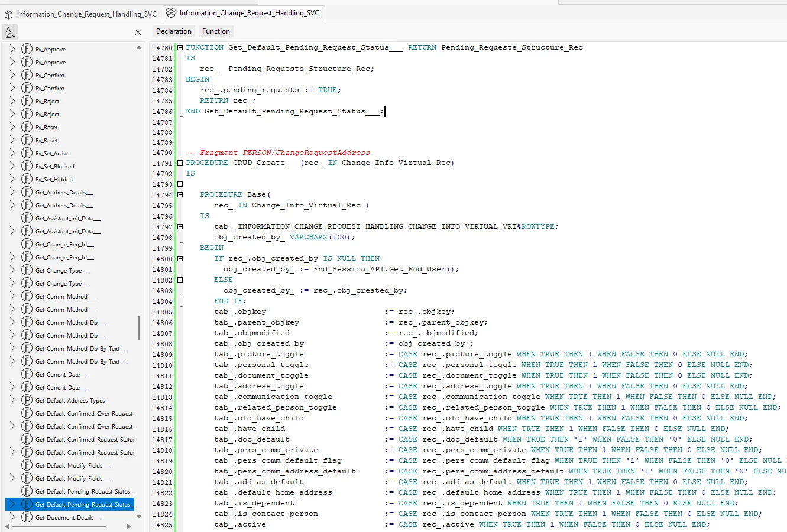Image resolution: width=787 pixels, height=532 pixels.
Task: Click the function icon beside Ev_Set_Blocked
Action: pos(27,166)
